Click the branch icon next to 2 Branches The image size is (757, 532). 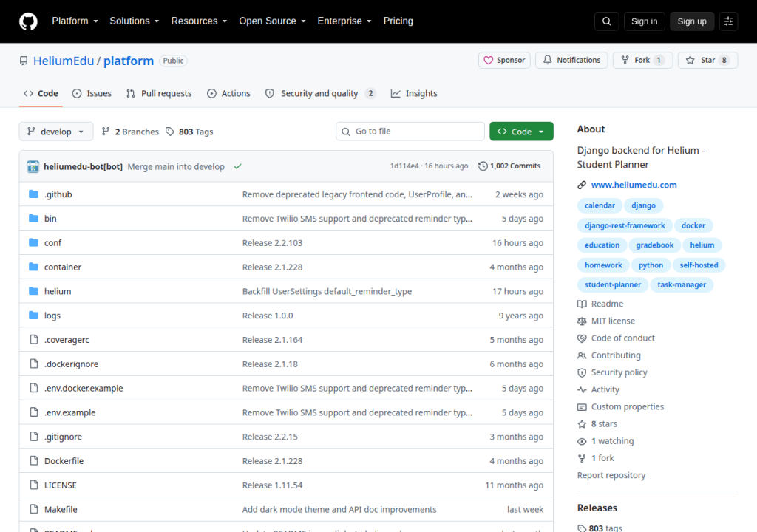pos(106,132)
